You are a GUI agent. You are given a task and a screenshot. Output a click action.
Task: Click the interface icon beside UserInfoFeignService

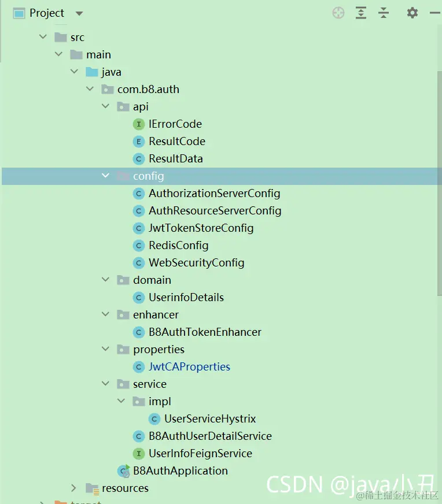139,454
